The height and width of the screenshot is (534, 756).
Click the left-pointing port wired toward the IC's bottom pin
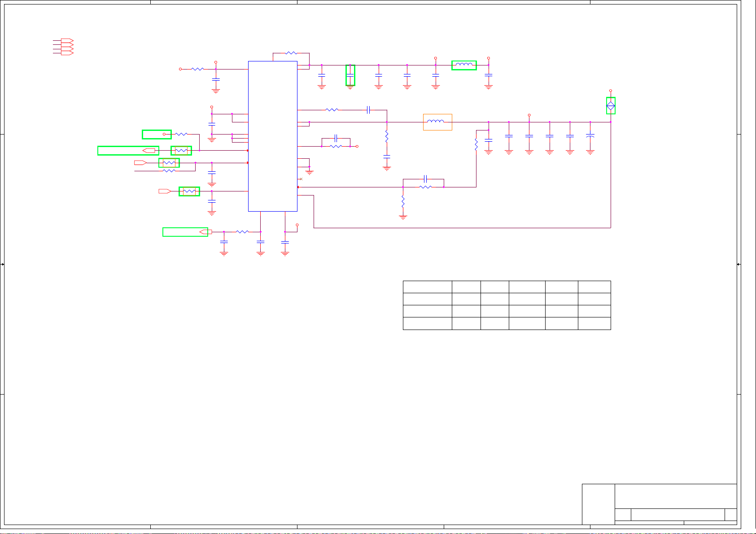[205, 232]
